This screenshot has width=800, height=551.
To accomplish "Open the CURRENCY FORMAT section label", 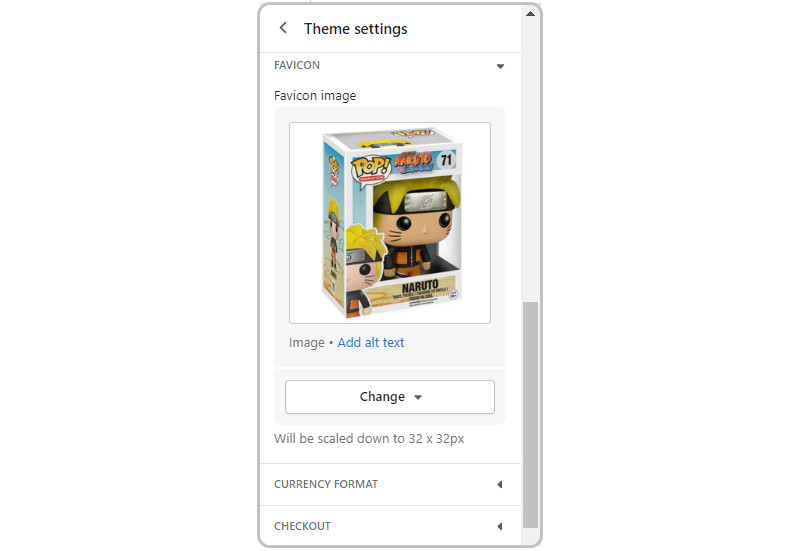I will (x=326, y=484).
